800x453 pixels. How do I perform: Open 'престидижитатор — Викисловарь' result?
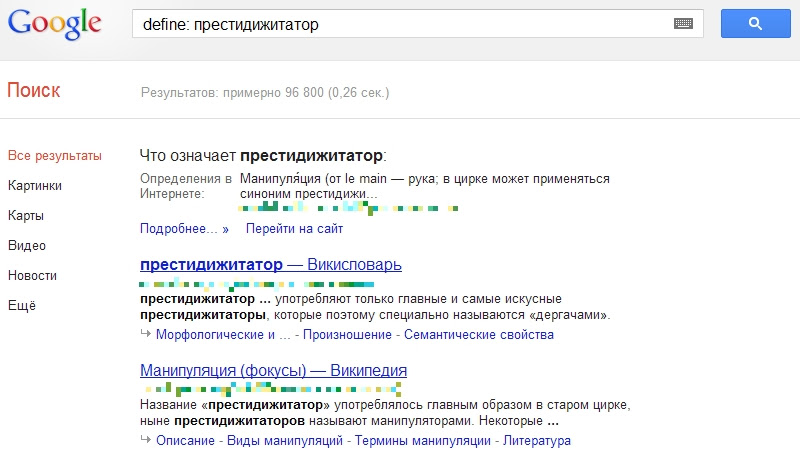tap(271, 265)
